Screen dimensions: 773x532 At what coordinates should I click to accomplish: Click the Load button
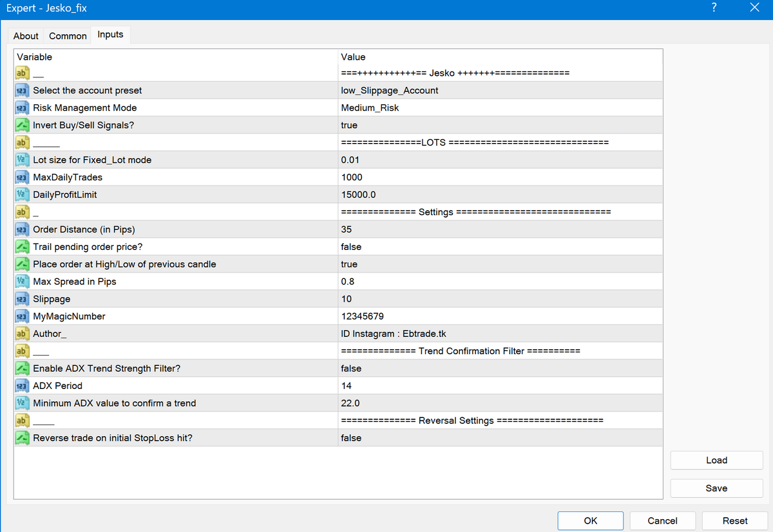716,461
